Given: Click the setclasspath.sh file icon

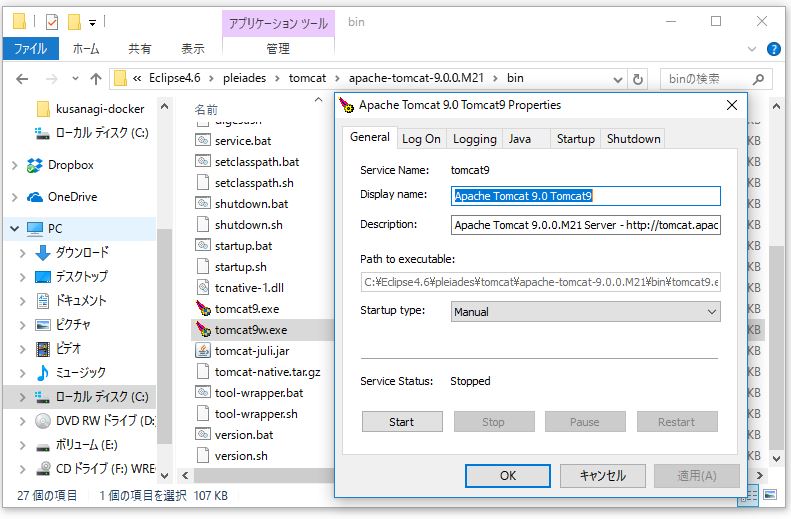Looking at the screenshot, I should 203,183.
